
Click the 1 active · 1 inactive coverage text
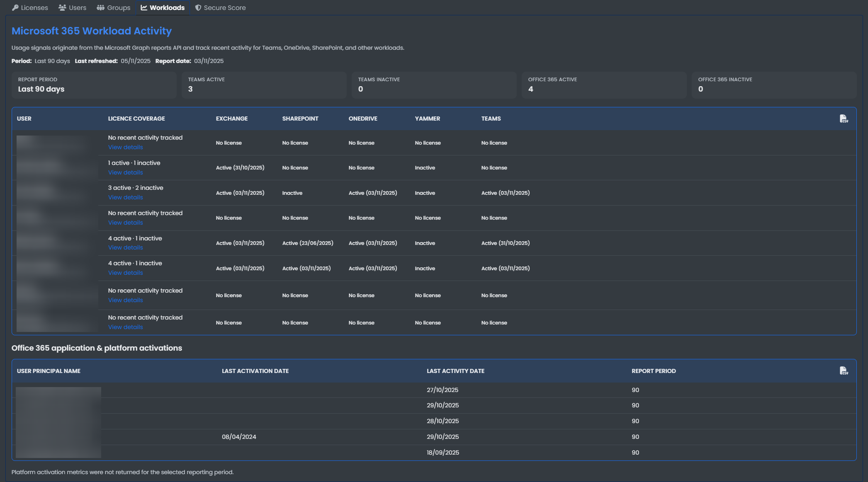coord(134,163)
